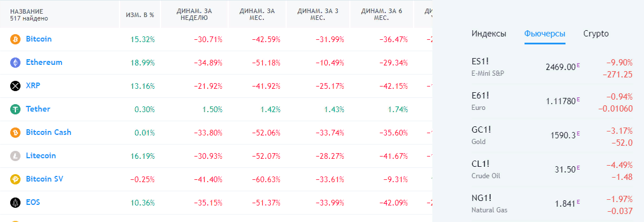
Task: Click the yellow Bitcoin SV icon
Action: click(15, 179)
